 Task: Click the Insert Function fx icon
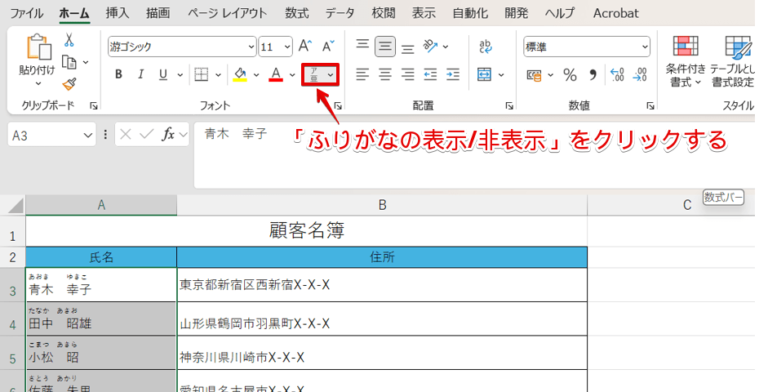point(168,134)
